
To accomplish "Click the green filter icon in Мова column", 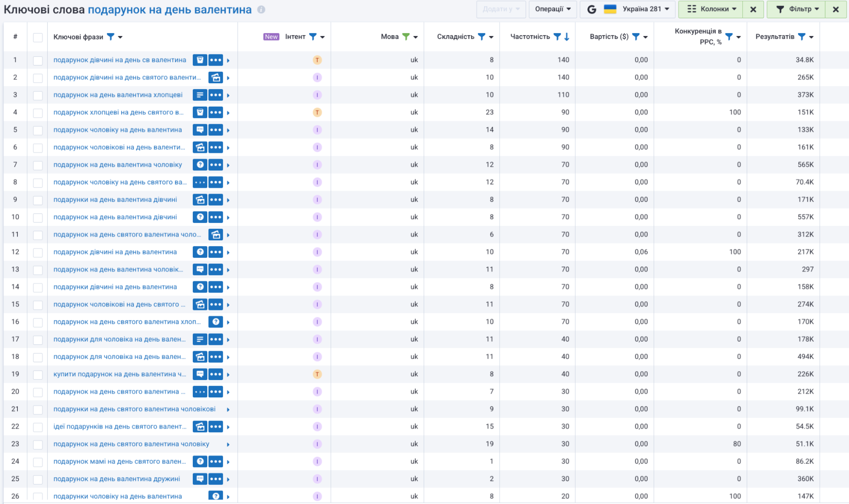I will point(406,37).
